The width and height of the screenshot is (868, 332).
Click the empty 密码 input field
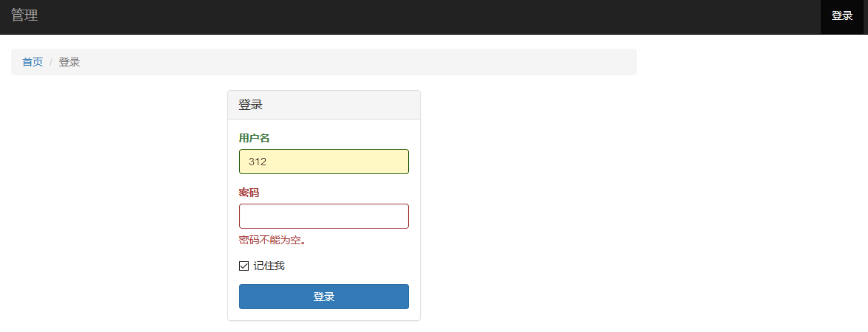[x=323, y=216]
